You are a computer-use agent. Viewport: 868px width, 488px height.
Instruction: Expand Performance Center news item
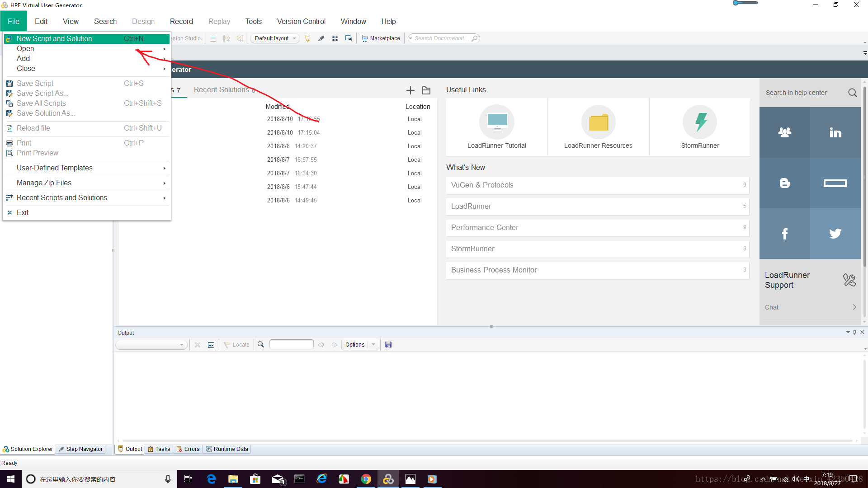pyautogui.click(x=597, y=228)
